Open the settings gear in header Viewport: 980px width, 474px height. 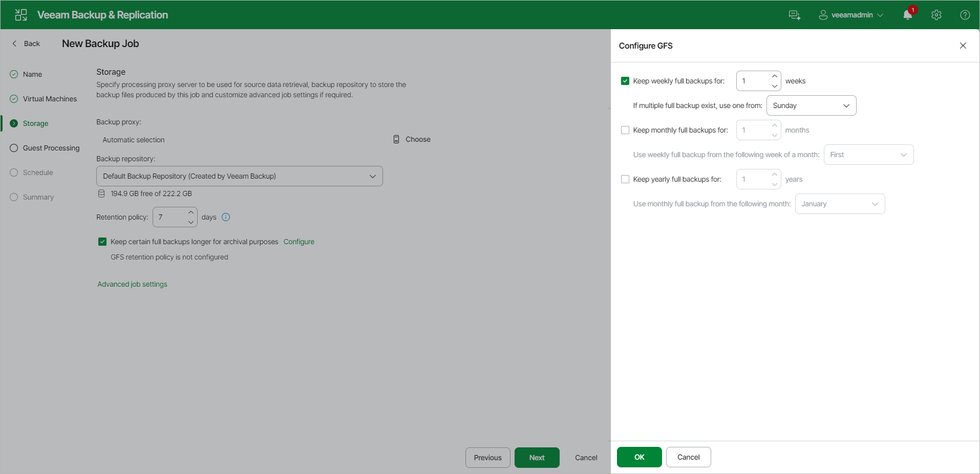pyautogui.click(x=936, y=15)
